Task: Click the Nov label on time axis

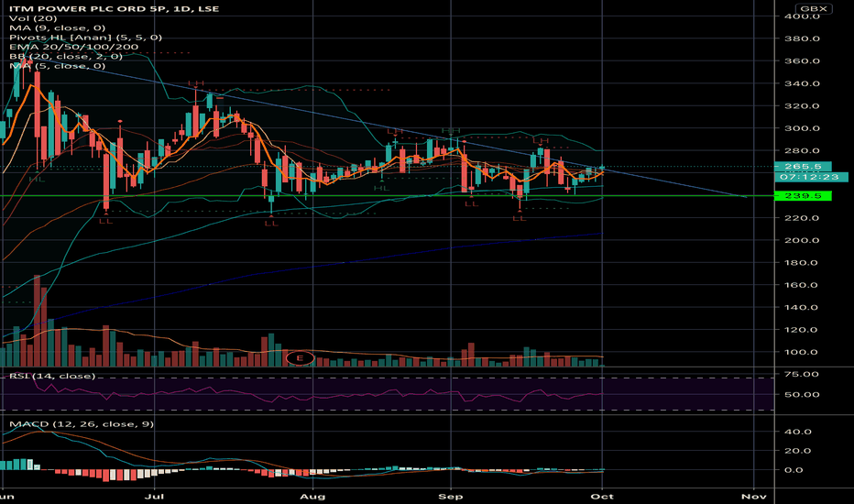Action: pos(754,497)
